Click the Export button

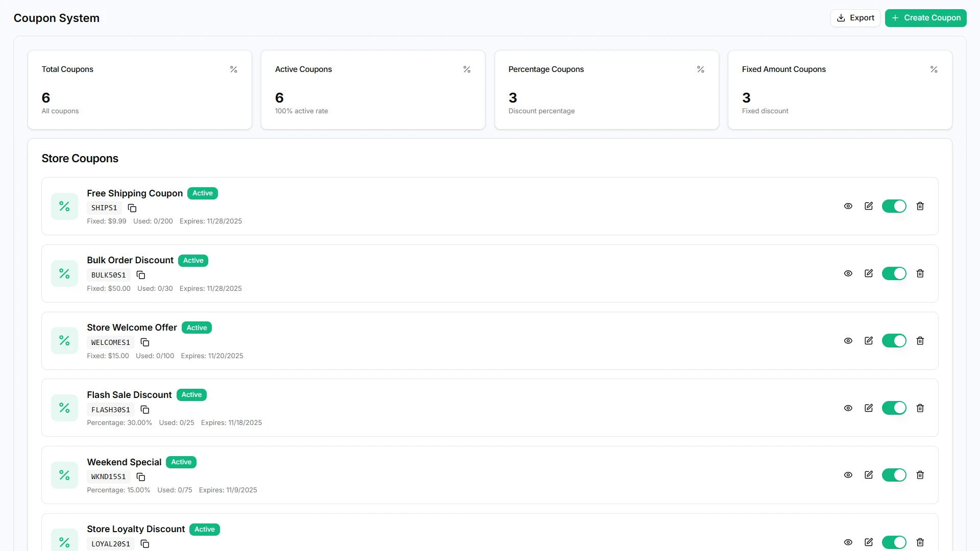[x=855, y=18]
